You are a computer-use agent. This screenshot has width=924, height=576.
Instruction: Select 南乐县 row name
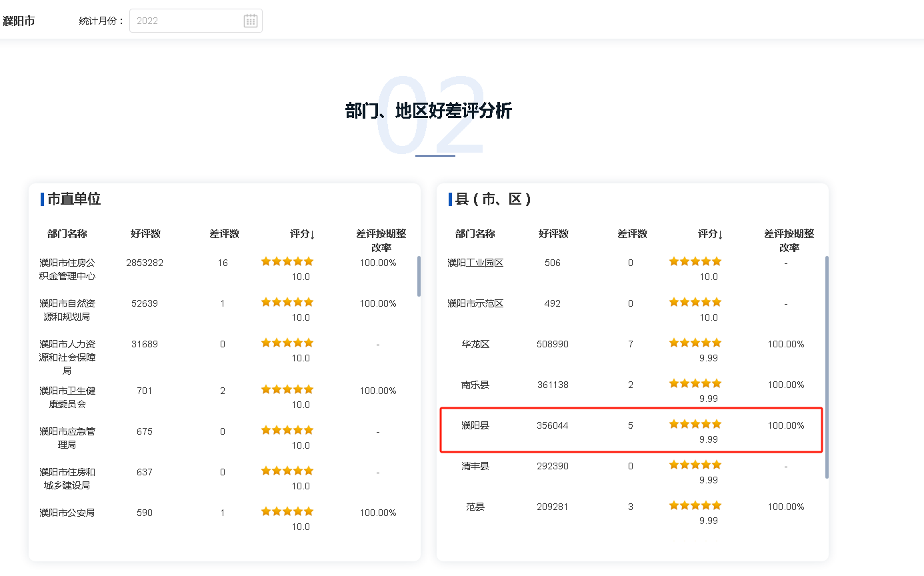pos(475,385)
